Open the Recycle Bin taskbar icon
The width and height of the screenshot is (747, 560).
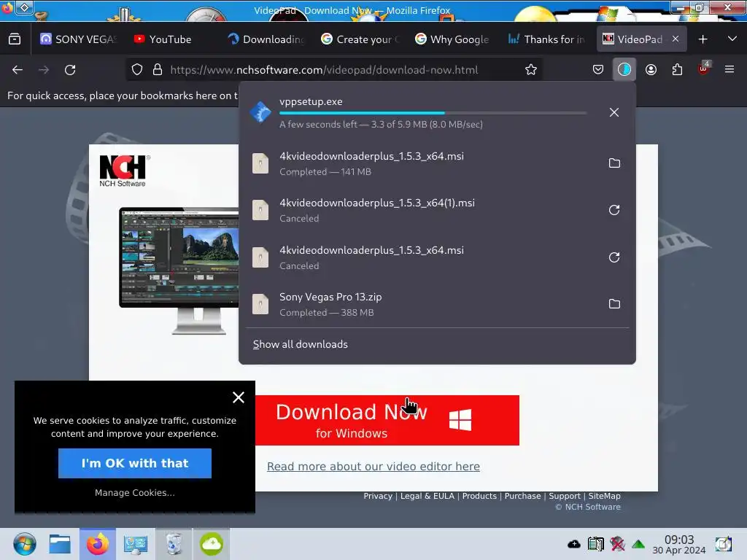(x=174, y=544)
